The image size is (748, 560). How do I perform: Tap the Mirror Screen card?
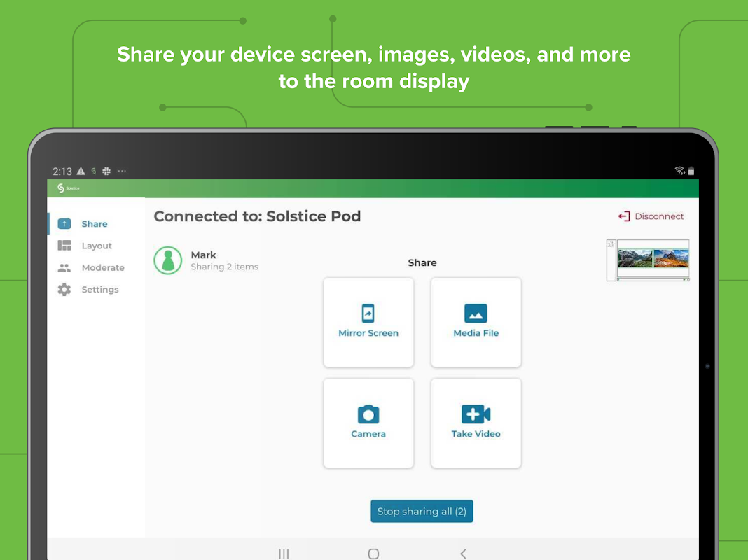368,323
